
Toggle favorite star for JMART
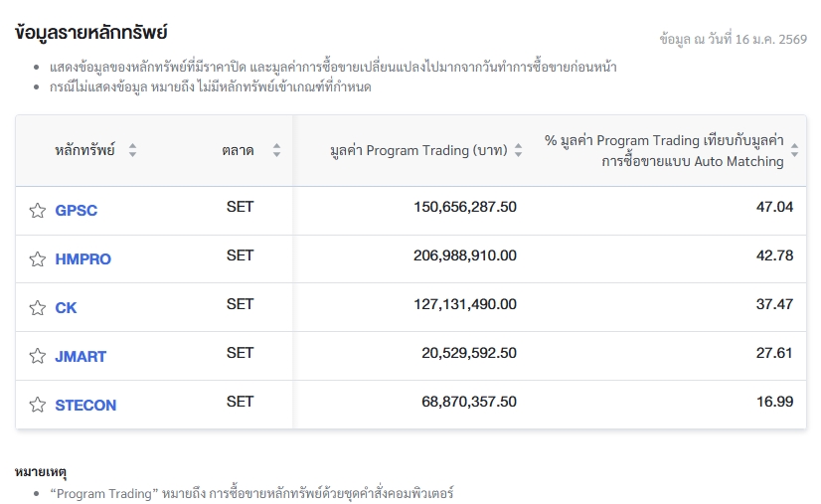click(38, 356)
